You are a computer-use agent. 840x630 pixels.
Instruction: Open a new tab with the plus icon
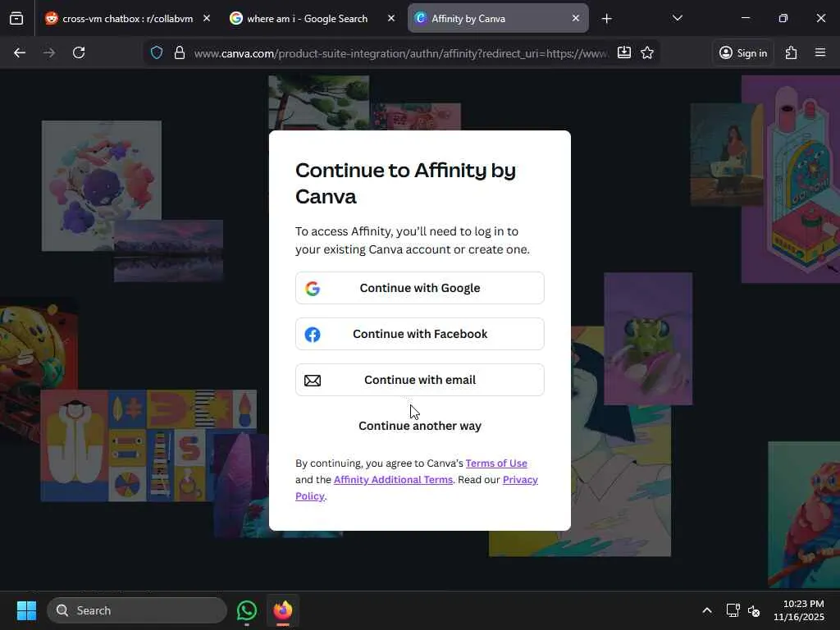tap(606, 19)
